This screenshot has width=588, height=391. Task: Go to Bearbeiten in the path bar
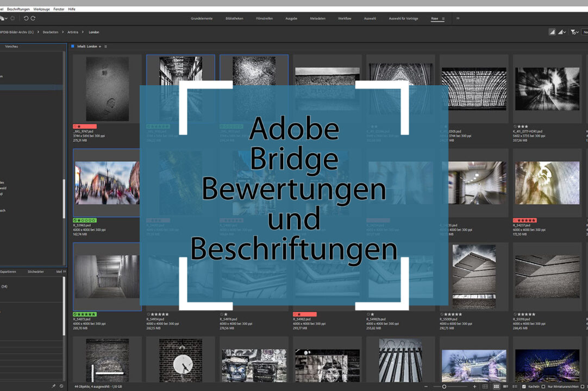[x=50, y=32]
